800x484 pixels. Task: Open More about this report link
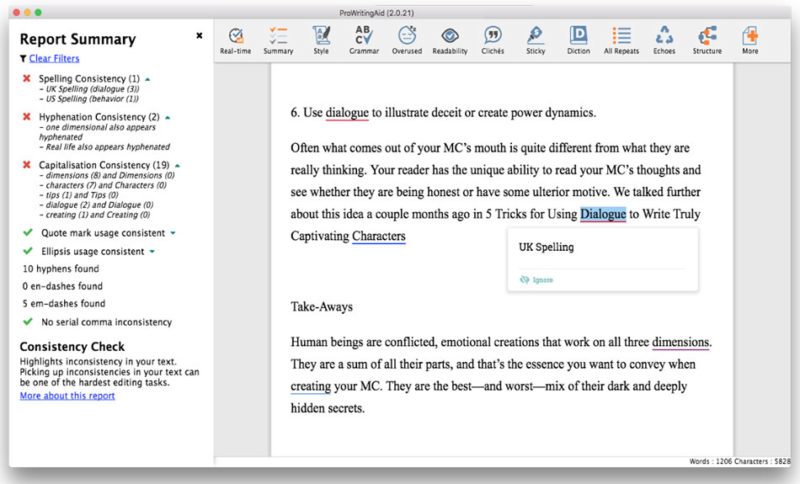tap(67, 395)
